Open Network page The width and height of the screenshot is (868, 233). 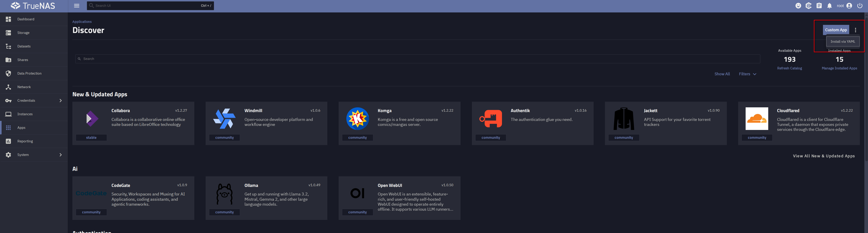(x=34, y=87)
